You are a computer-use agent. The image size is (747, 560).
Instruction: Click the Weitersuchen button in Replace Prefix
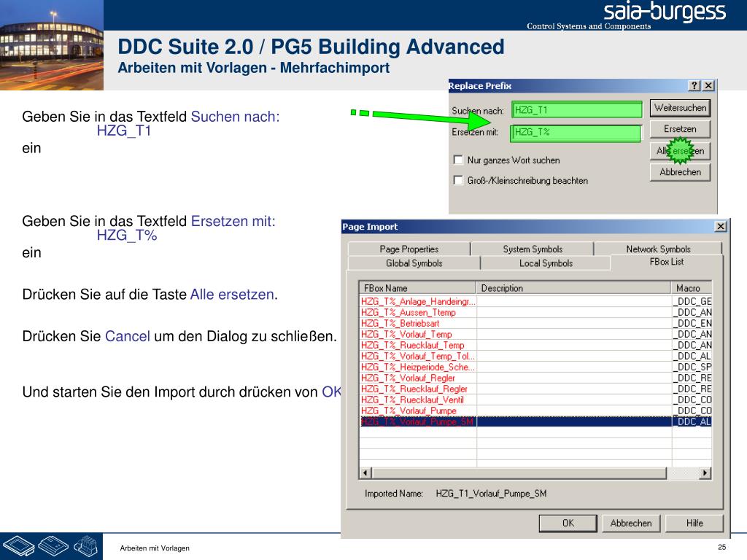tap(680, 108)
